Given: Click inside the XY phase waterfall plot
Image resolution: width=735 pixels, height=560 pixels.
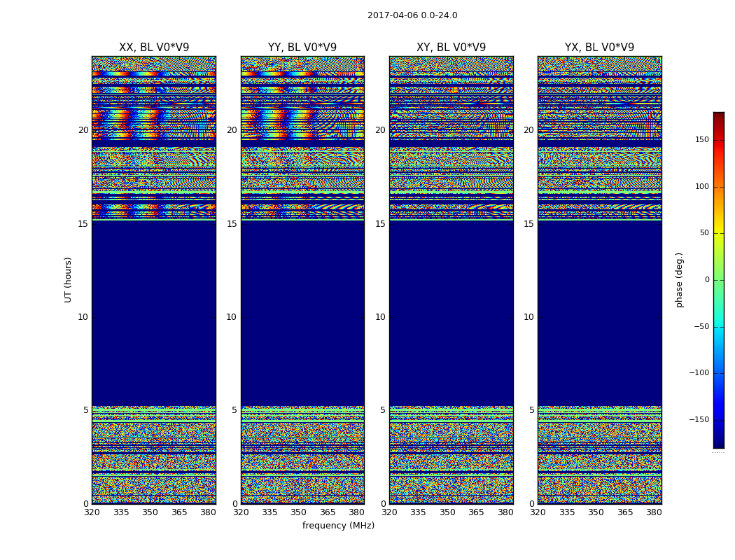Looking at the screenshot, I should [x=451, y=280].
